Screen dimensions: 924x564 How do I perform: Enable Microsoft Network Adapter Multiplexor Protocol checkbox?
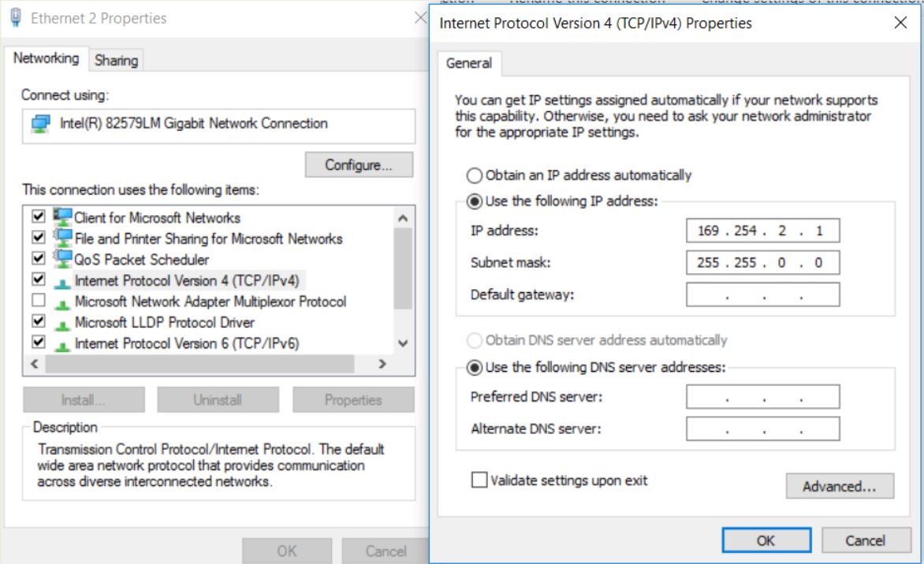pyautogui.click(x=38, y=301)
